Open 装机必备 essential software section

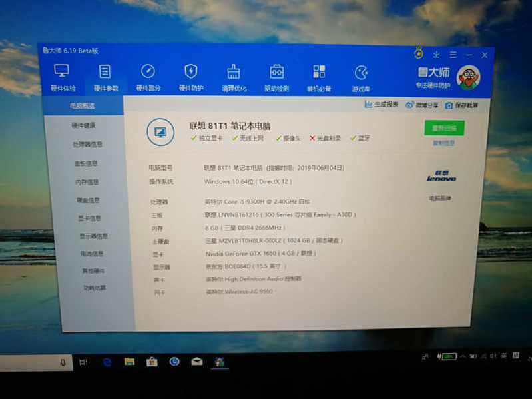[319, 79]
